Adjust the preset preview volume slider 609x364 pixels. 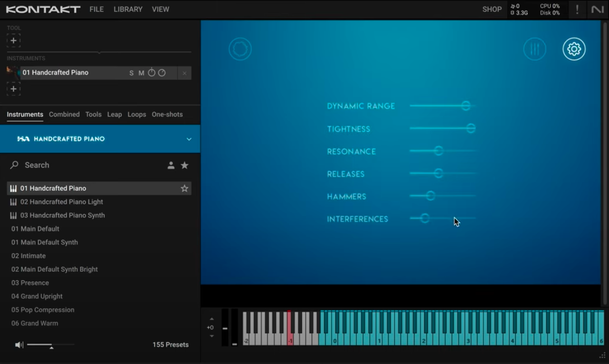(51, 345)
